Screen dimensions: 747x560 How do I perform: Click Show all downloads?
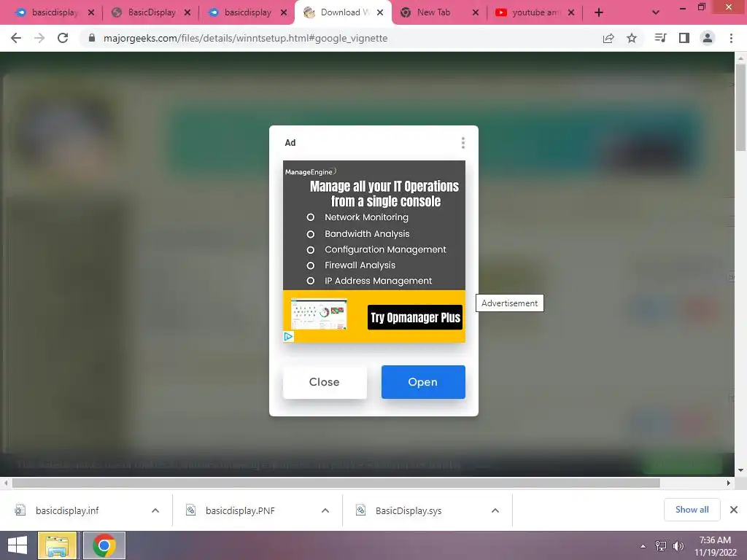point(692,510)
